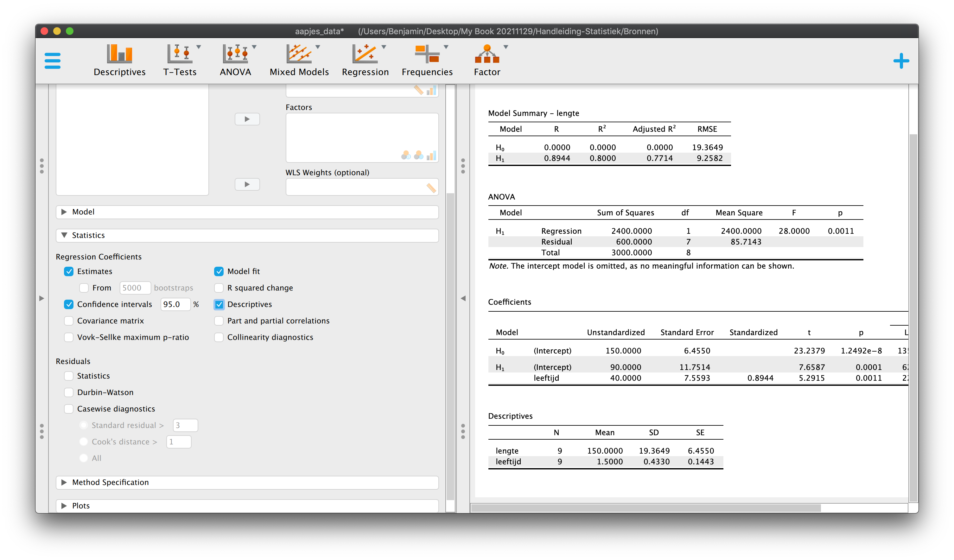Click the results panel horizontal scrollbar
The width and height of the screenshot is (954, 560).
click(646, 508)
